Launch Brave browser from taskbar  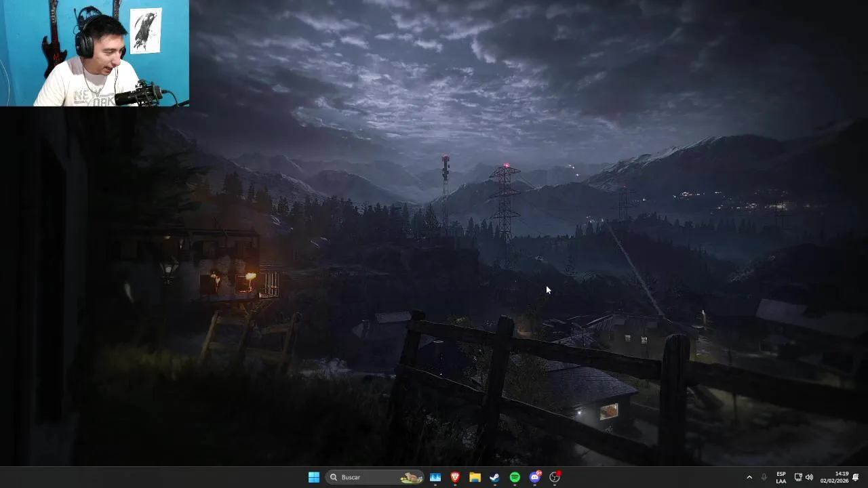tap(455, 477)
